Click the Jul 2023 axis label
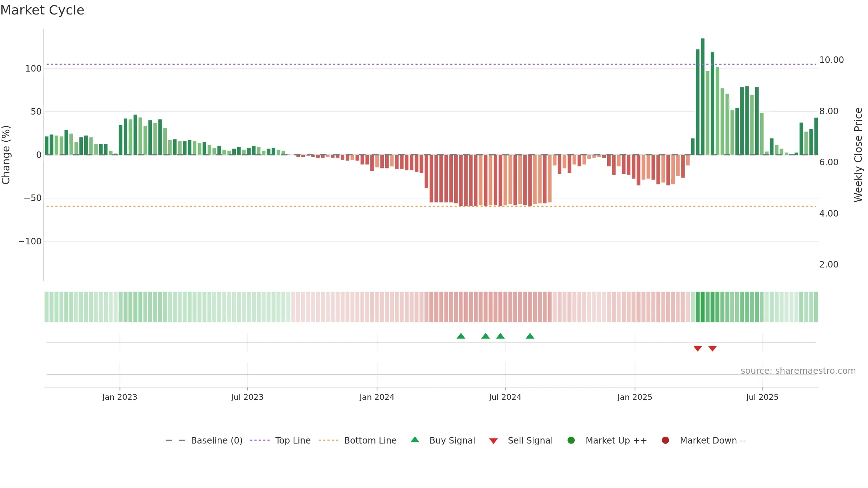 [247, 397]
